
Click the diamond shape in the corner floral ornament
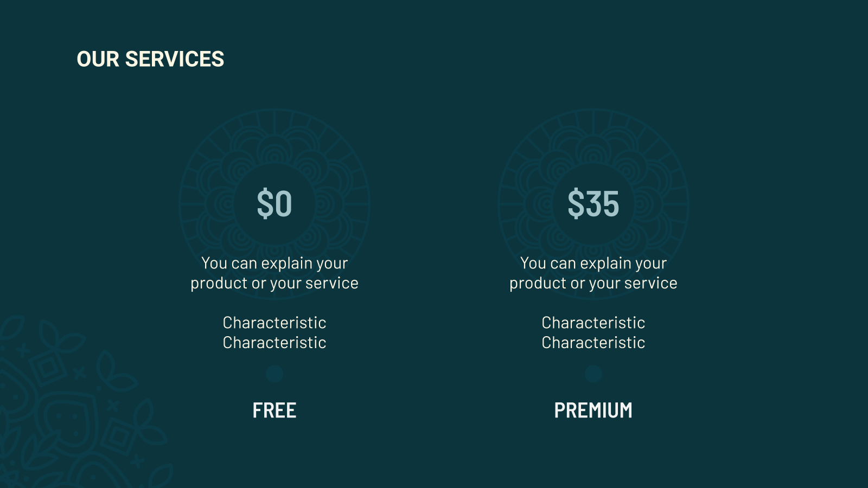(47, 368)
